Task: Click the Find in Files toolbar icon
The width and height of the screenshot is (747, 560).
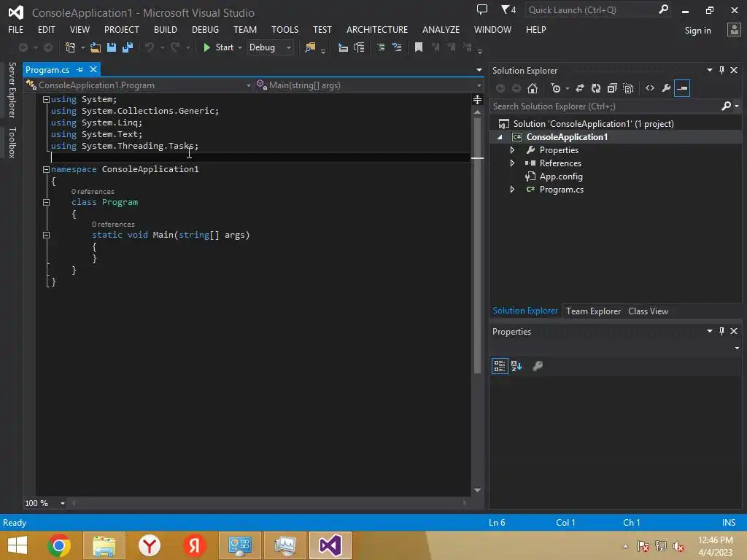Action: pos(310,47)
